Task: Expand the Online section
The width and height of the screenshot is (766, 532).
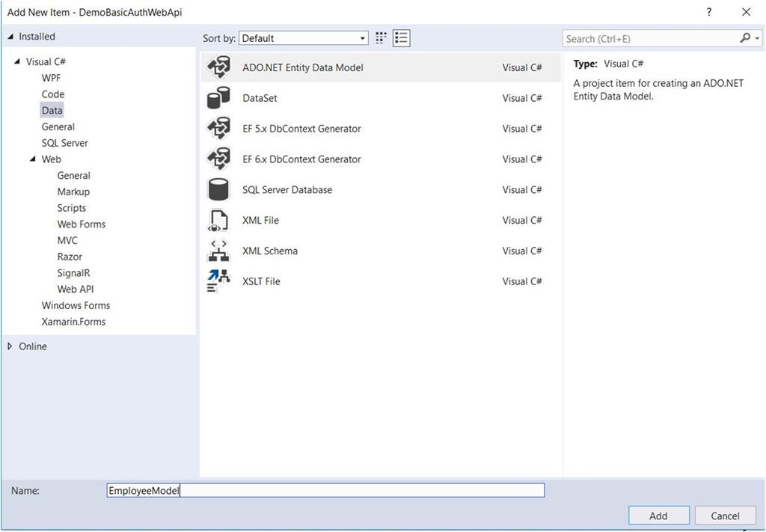Action: (10, 346)
